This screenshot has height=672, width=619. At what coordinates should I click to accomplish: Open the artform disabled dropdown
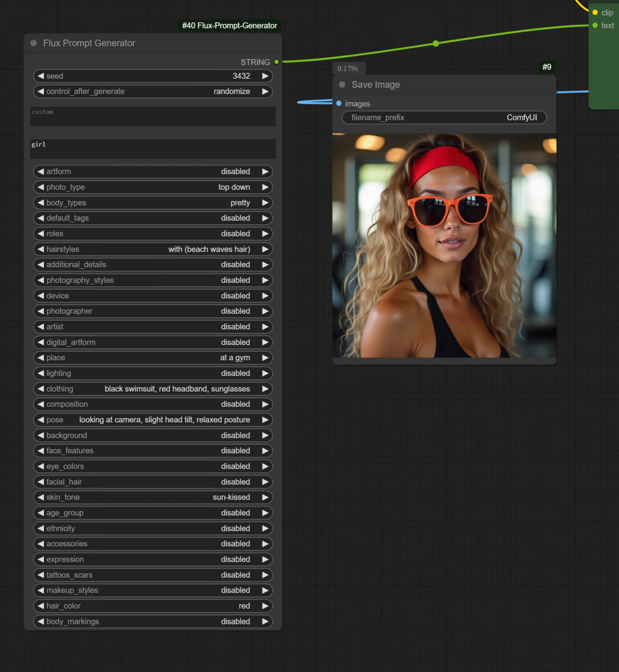(152, 172)
